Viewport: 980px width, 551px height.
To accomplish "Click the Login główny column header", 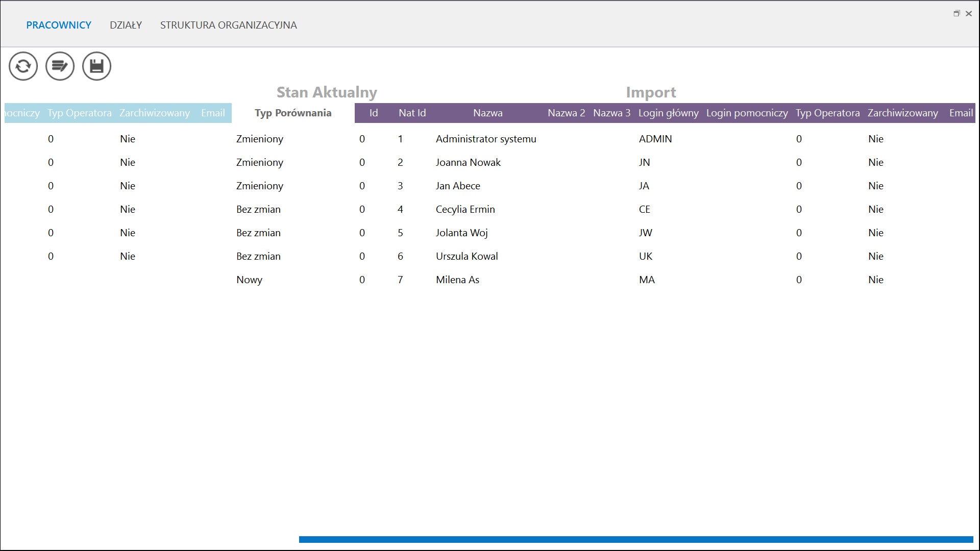I will [668, 113].
